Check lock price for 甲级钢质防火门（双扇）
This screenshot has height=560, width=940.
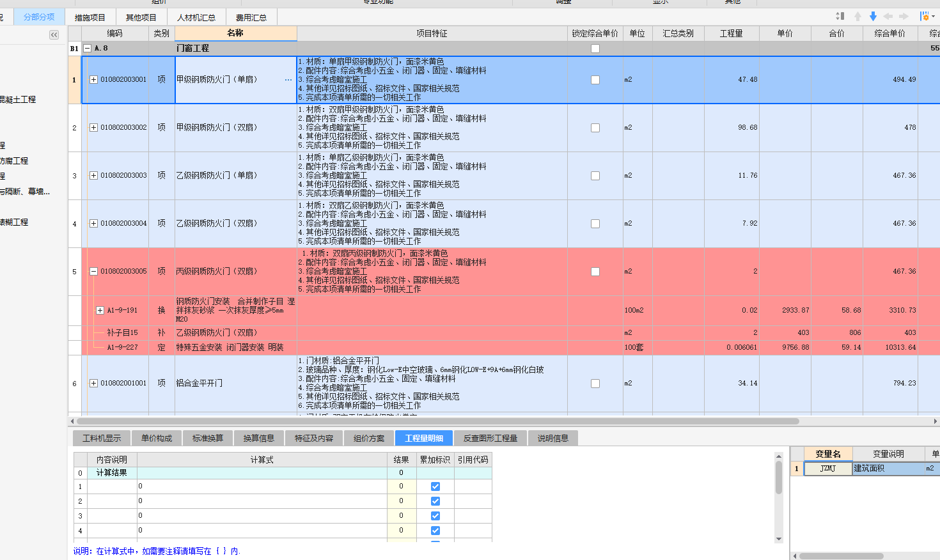pyautogui.click(x=595, y=128)
